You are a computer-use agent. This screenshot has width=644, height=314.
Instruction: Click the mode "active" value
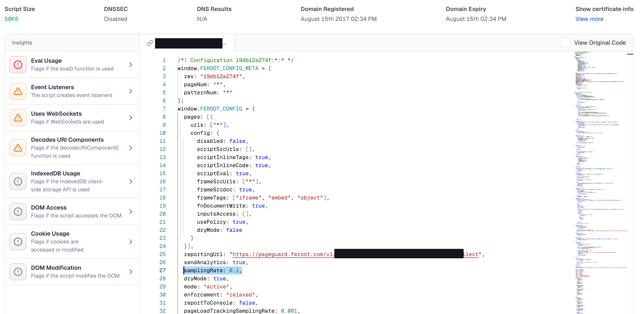tap(216, 287)
